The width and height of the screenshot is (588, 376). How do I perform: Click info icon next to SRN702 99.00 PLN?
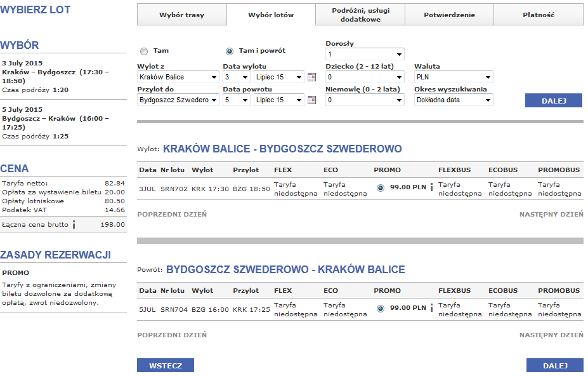point(431,187)
